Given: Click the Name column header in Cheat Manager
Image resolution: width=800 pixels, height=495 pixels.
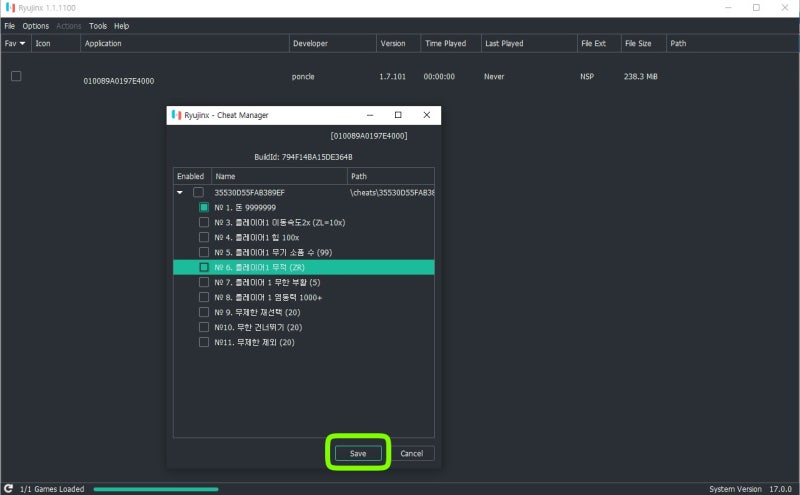Looking at the screenshot, I should (279, 176).
